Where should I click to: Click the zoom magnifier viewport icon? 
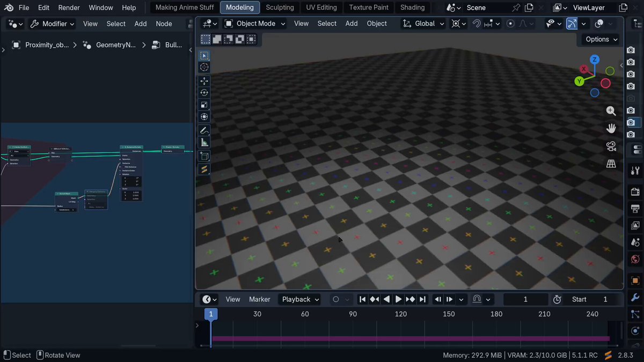(x=611, y=111)
